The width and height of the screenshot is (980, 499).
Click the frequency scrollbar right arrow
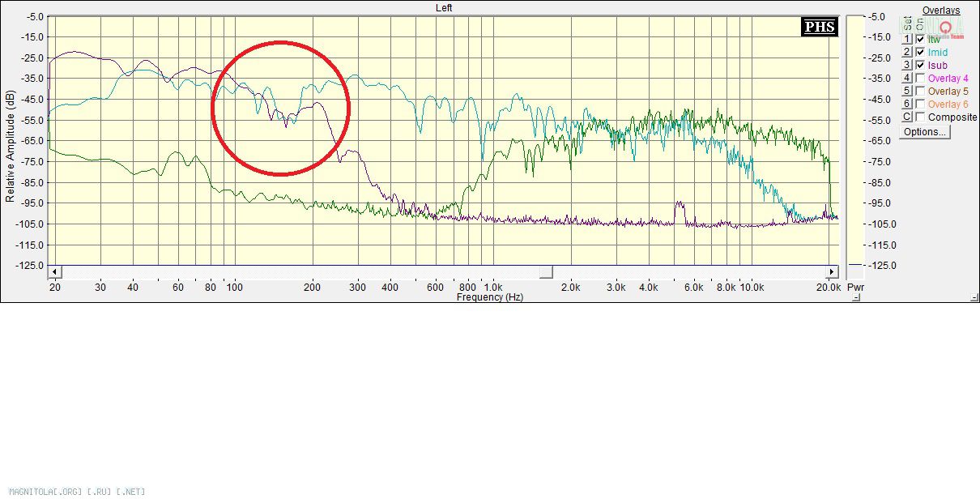click(x=832, y=272)
